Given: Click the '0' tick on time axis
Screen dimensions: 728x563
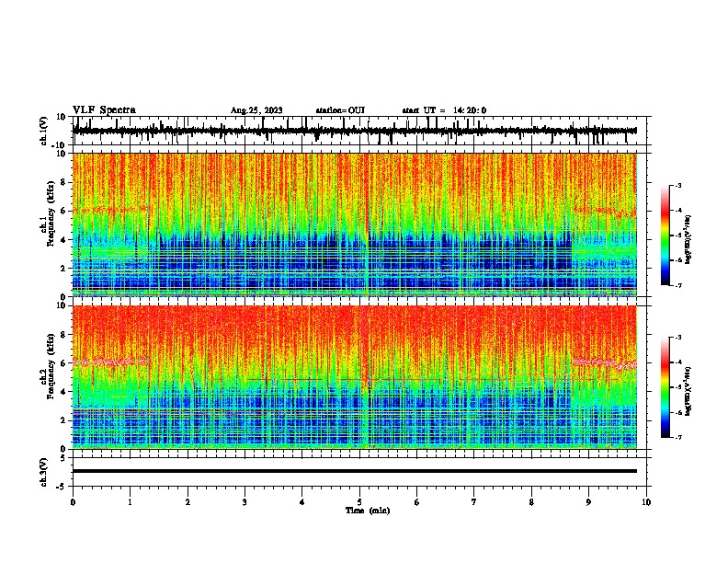Looking at the screenshot, I should click(73, 502).
